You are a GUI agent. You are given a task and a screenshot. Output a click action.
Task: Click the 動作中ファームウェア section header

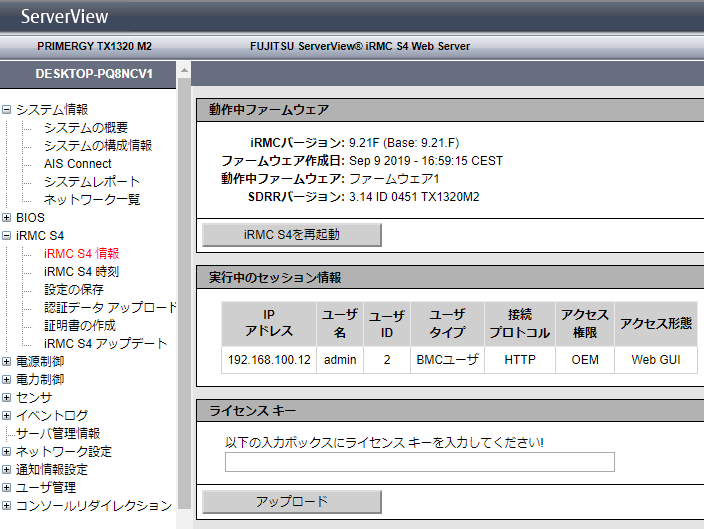click(450, 110)
